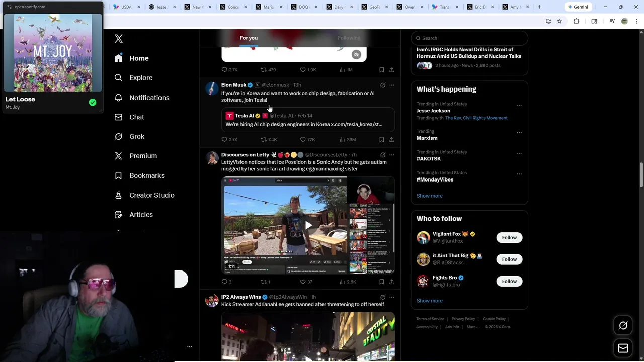Open quoted Tesla AI post
Viewport: 644px width, 362px height.
click(x=308, y=120)
